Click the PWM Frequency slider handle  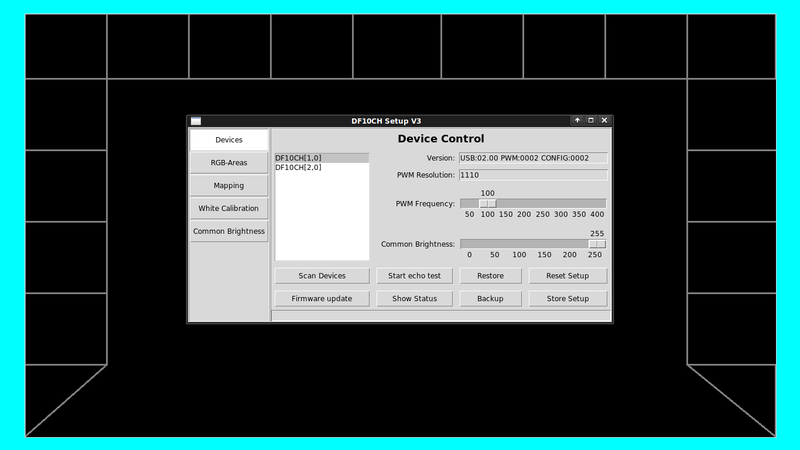tap(487, 203)
